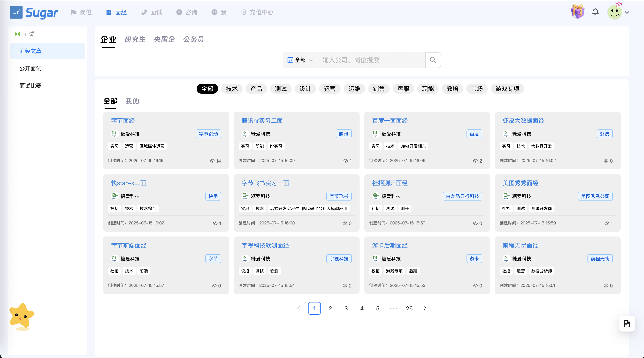Viewport: 644px width, 358px height.
Task: Focus the 输入公司、岗位搜索 search field
Action: tap(371, 60)
